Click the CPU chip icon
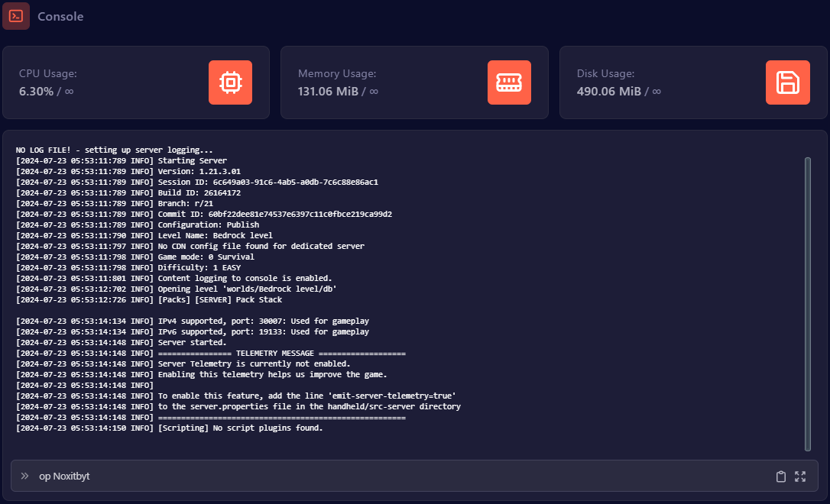Viewport: 830px width, 504px height. (230, 82)
